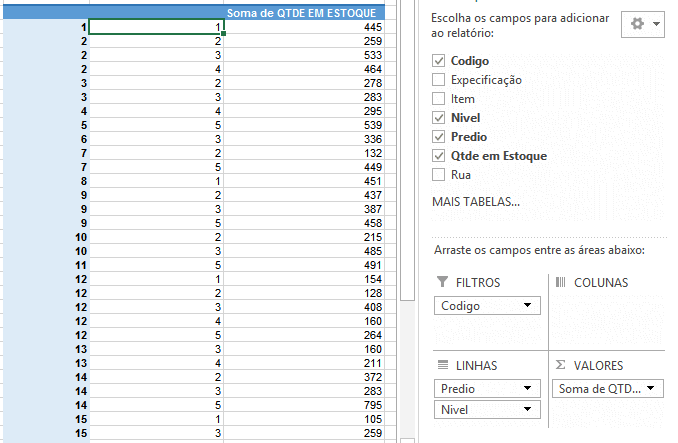The width and height of the screenshot is (678, 443).
Task: Uncheck the Nivel field checkbox
Action: 438,118
